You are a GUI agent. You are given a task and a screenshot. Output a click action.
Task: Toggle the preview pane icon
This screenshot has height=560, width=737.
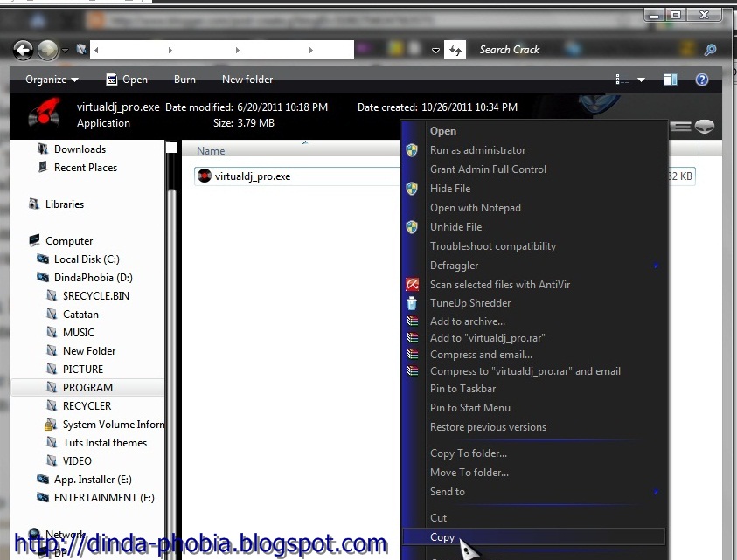tap(671, 80)
